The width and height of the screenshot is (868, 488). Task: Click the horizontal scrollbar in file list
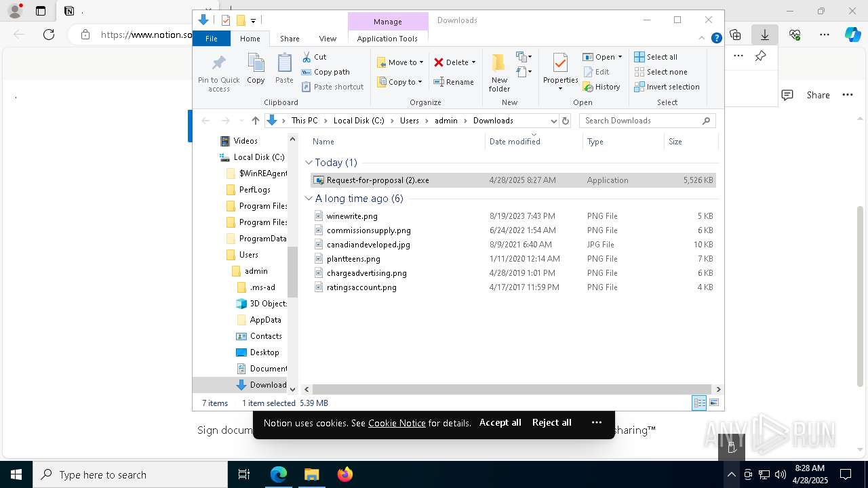click(512, 389)
